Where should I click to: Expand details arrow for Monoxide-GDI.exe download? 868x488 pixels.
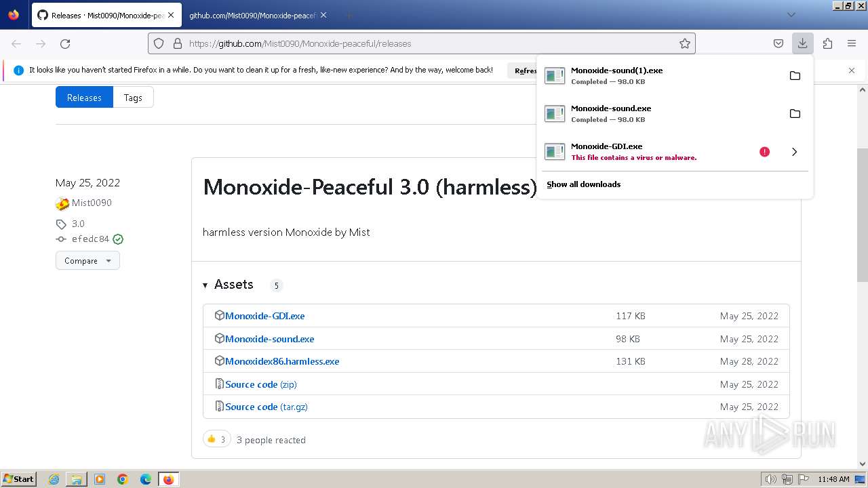(795, 152)
